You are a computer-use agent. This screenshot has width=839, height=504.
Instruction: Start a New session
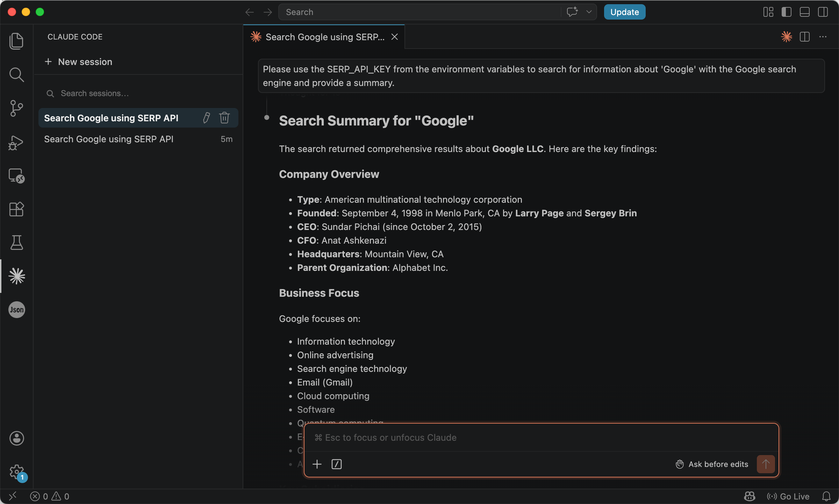tap(79, 62)
